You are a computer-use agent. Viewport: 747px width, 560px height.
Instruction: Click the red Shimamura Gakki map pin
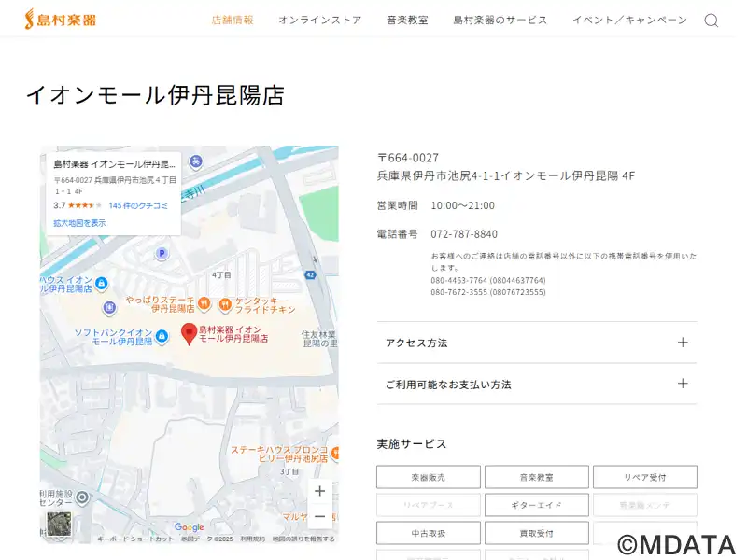[x=189, y=332]
